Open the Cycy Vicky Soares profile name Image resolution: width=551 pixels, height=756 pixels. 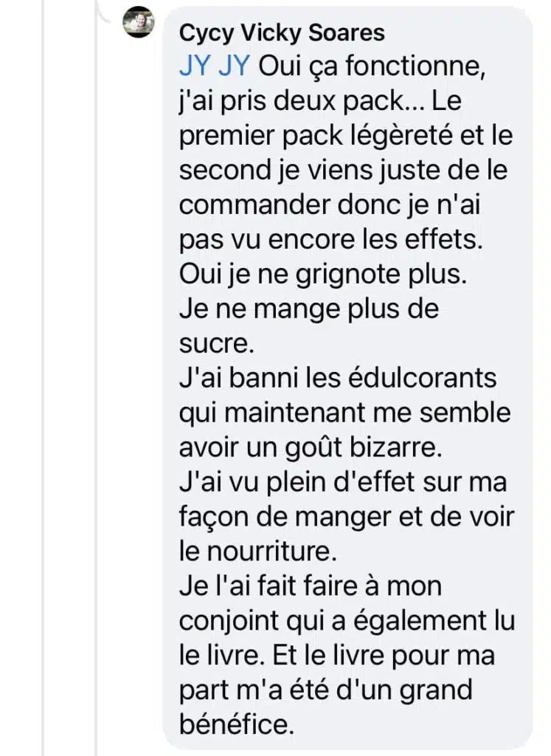point(282,33)
